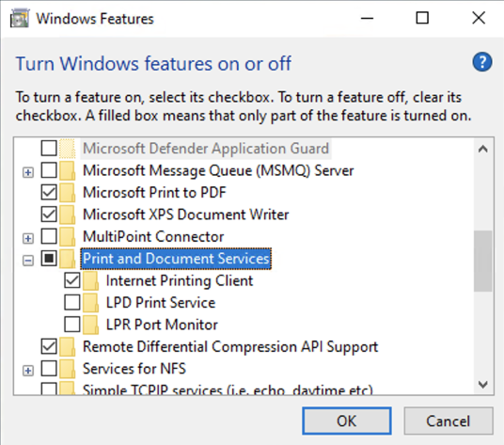Click the LPR Port Monitor folder icon
The height and width of the screenshot is (445, 504).
(90, 325)
